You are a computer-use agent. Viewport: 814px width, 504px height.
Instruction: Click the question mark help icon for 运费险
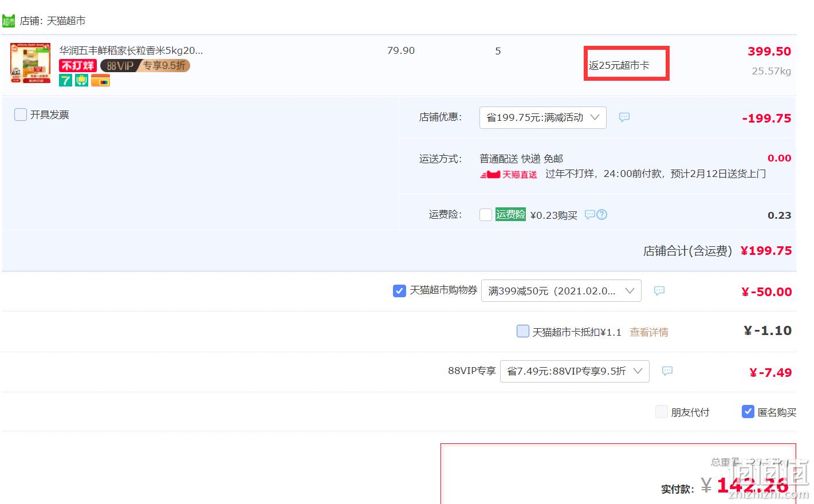point(602,215)
